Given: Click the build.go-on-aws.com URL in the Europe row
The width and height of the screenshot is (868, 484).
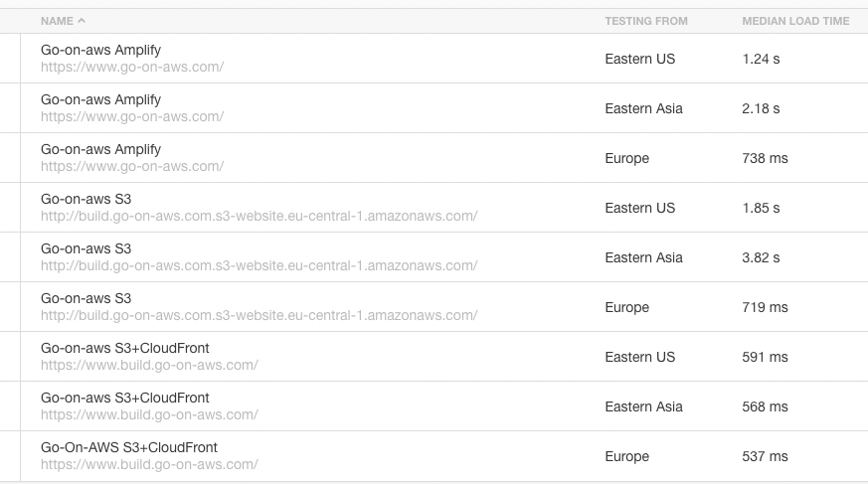Looking at the screenshot, I should pyautogui.click(x=149, y=464).
